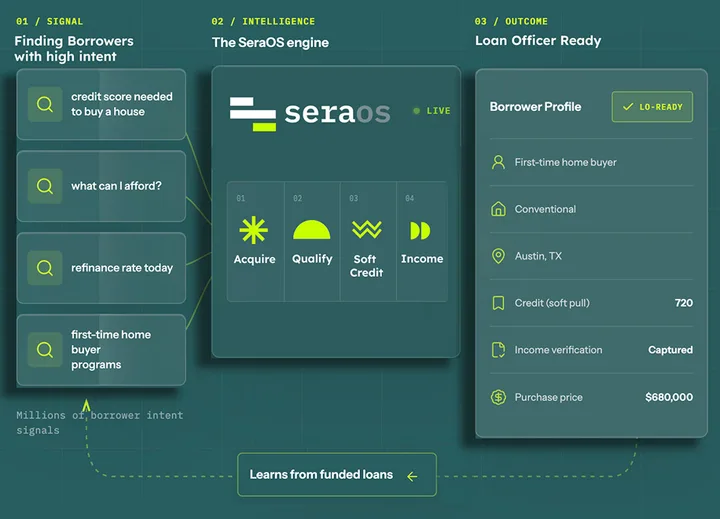Click the 'Austin, TX' location text
Screen dimensions: 720x519
(x=538, y=256)
